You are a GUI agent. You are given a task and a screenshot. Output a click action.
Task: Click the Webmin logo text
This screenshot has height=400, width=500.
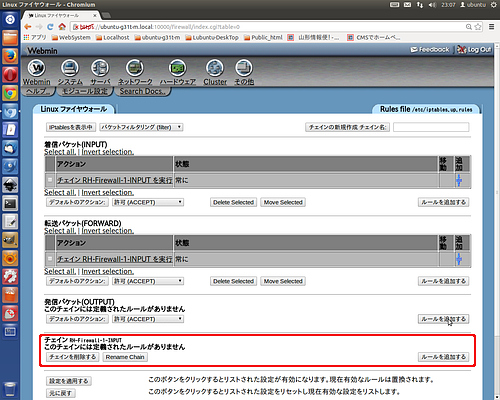tap(42, 51)
